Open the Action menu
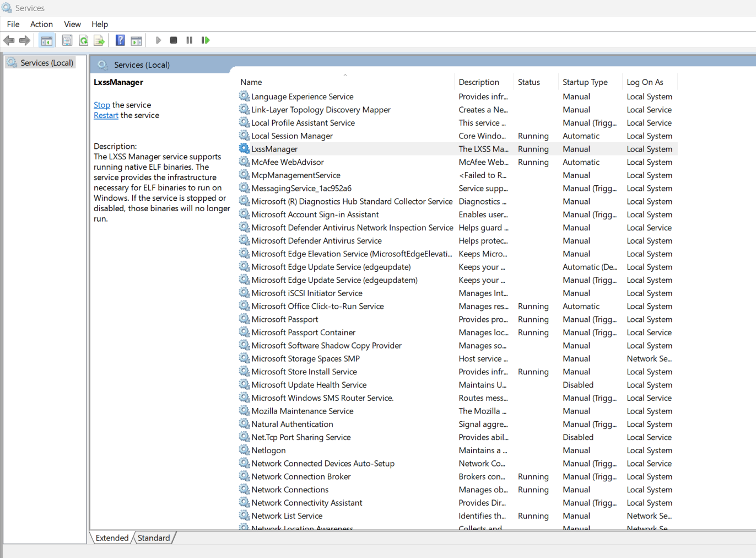Image resolution: width=756 pixels, height=558 pixels. coord(41,24)
